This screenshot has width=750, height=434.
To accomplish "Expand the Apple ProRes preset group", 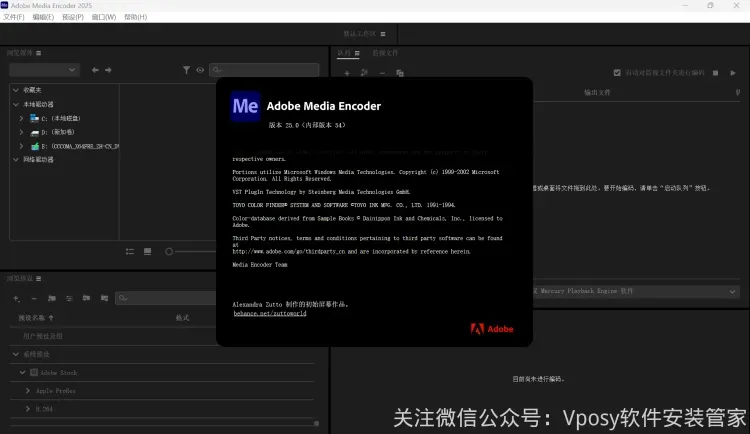I will [x=28, y=390].
